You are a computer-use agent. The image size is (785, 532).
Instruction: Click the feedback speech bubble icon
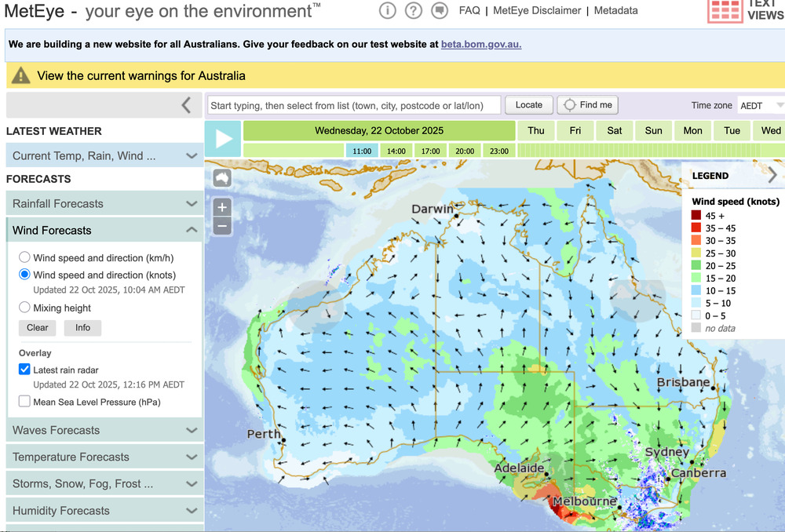(x=440, y=10)
